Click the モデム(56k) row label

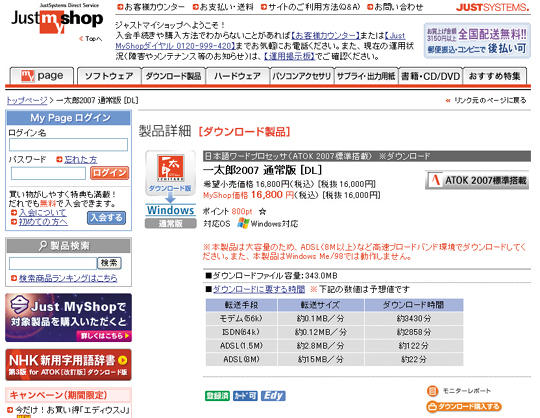[x=241, y=318]
